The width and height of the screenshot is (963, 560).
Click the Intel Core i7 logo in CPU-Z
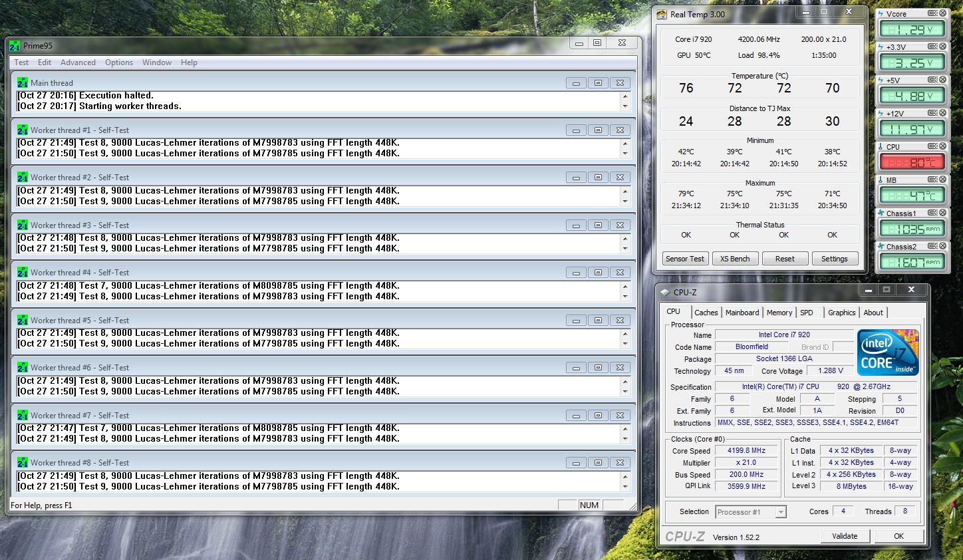click(x=888, y=352)
